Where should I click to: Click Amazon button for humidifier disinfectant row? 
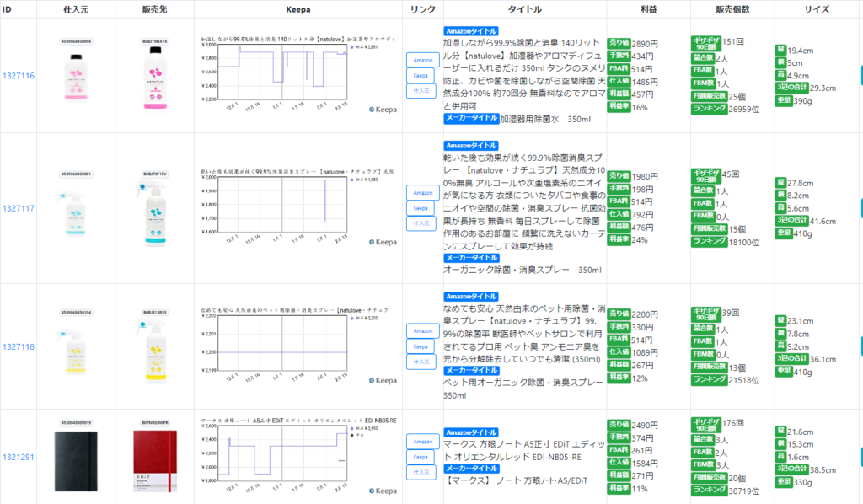[422, 60]
